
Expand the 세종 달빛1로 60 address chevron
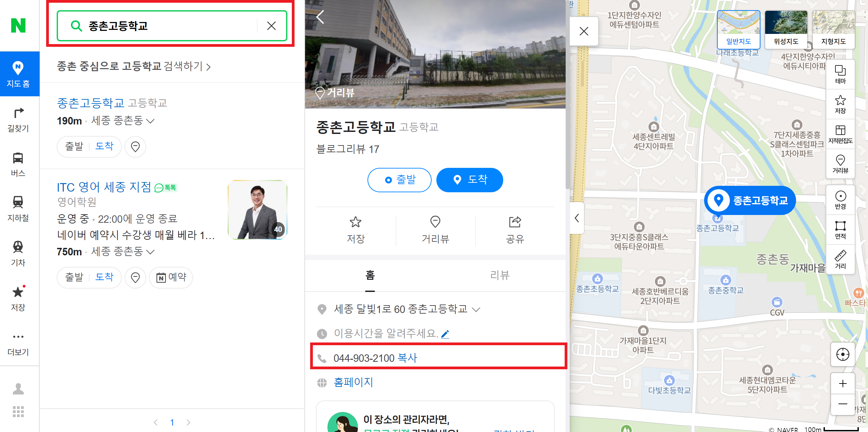[x=476, y=309]
